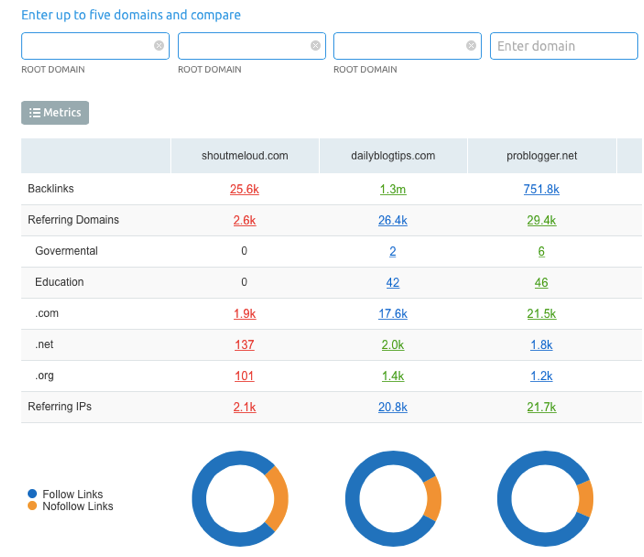Open the Metrics button
Viewport: 644px width, 557px height.
(55, 113)
